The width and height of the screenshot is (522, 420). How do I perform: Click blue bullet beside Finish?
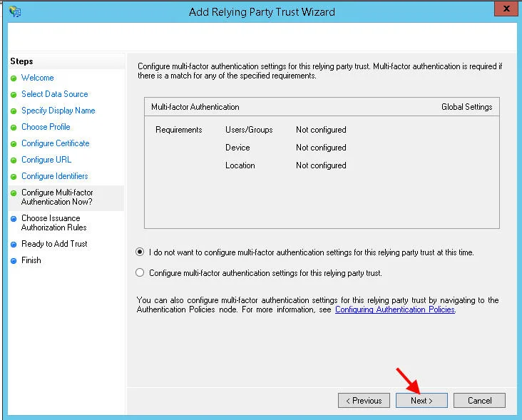14,261
